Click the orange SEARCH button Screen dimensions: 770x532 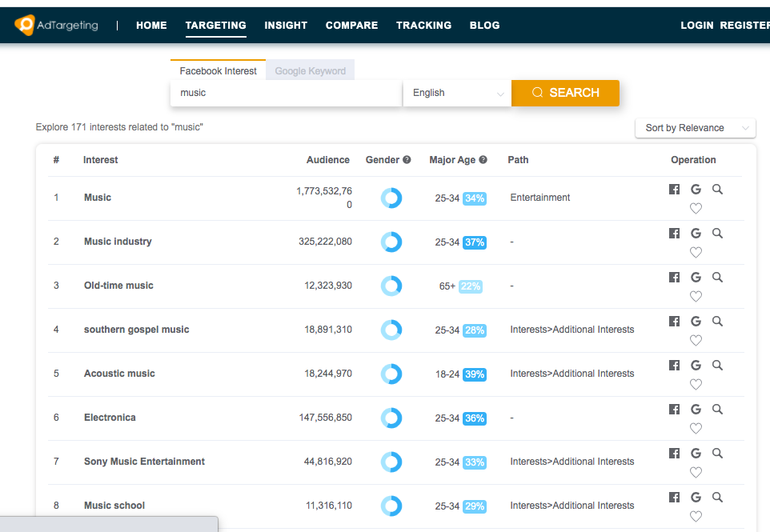click(565, 93)
